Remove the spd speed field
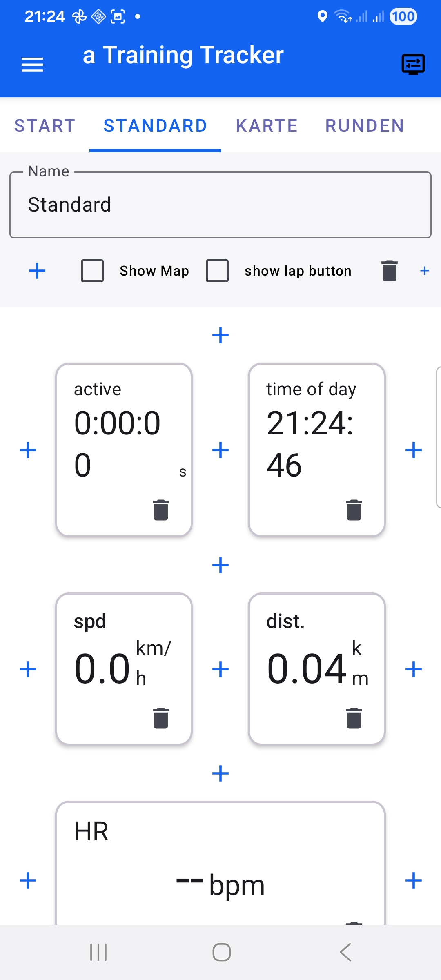Screen dimensions: 441x980 point(161,718)
